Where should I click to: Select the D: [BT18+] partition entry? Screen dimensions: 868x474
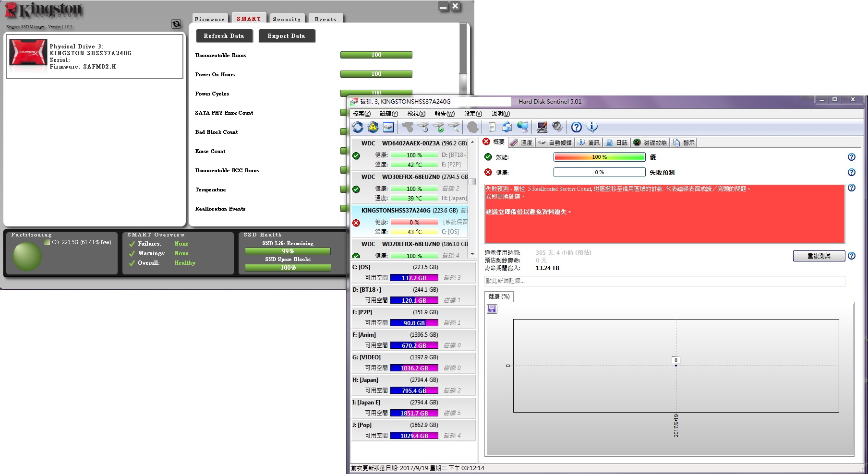click(x=413, y=295)
